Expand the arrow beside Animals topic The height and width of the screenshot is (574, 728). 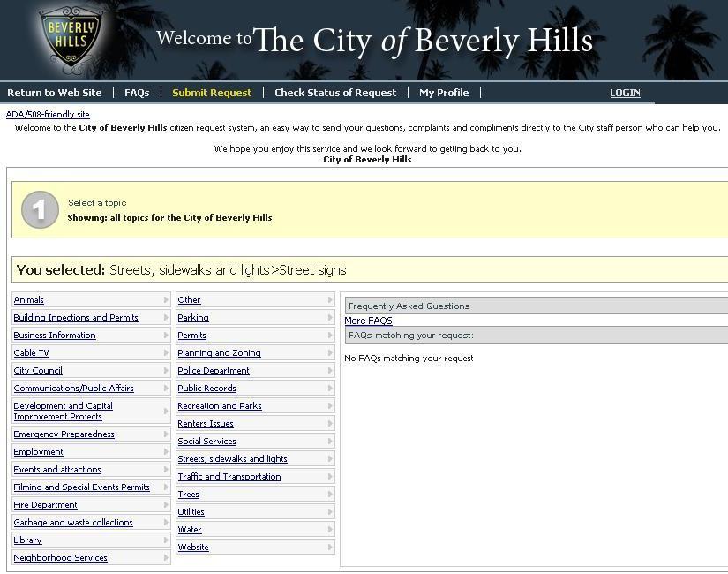[165, 300]
